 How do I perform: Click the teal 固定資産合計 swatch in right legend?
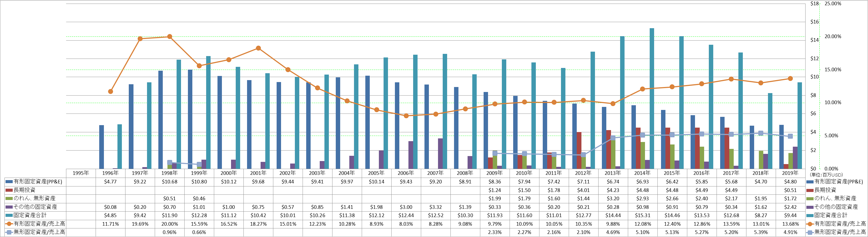(x=810, y=215)
